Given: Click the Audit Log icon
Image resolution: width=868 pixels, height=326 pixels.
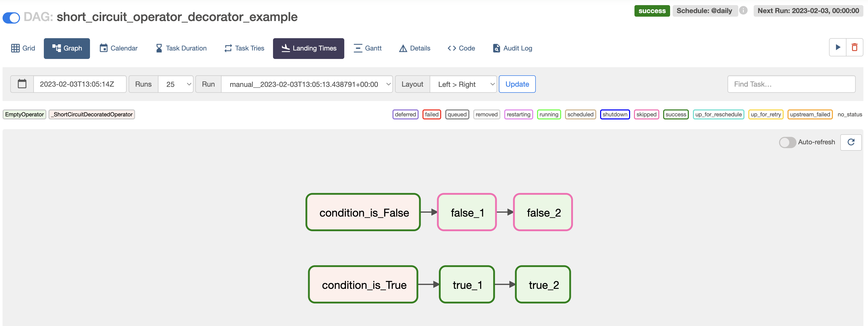Looking at the screenshot, I should pyautogui.click(x=496, y=48).
